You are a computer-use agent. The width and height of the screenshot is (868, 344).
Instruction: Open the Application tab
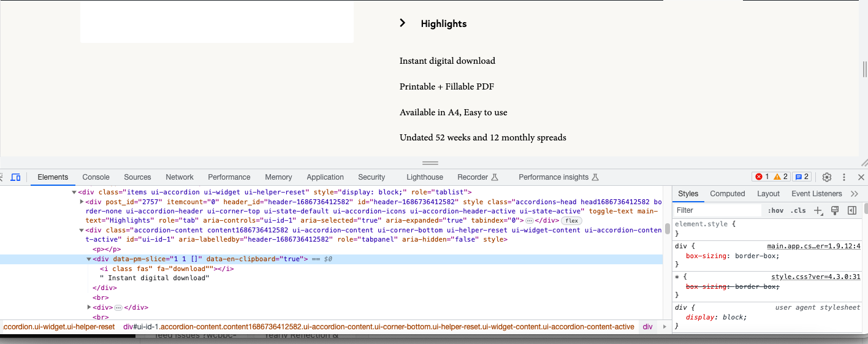[325, 177]
